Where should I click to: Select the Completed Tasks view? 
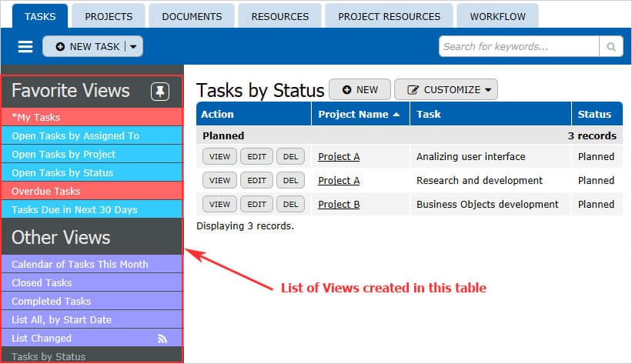92,301
